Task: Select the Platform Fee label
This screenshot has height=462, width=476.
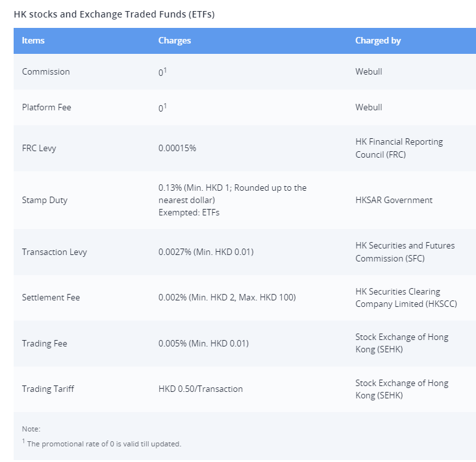Action: point(47,107)
